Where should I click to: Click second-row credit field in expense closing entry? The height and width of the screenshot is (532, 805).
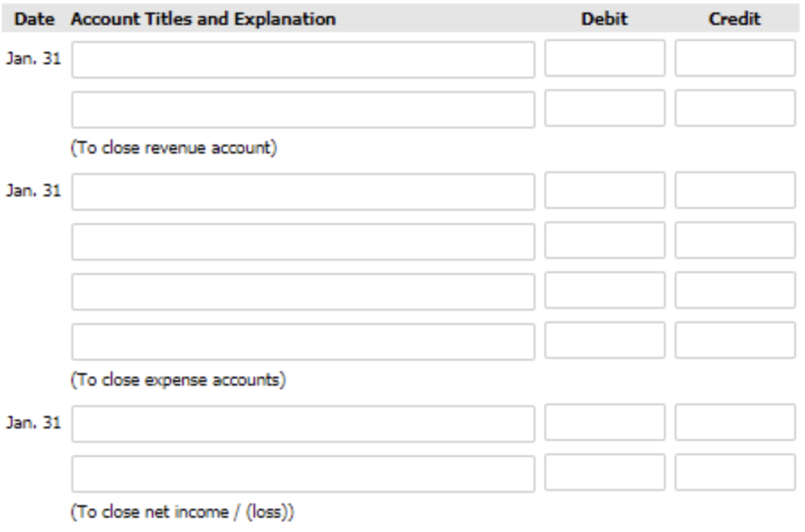click(734, 241)
